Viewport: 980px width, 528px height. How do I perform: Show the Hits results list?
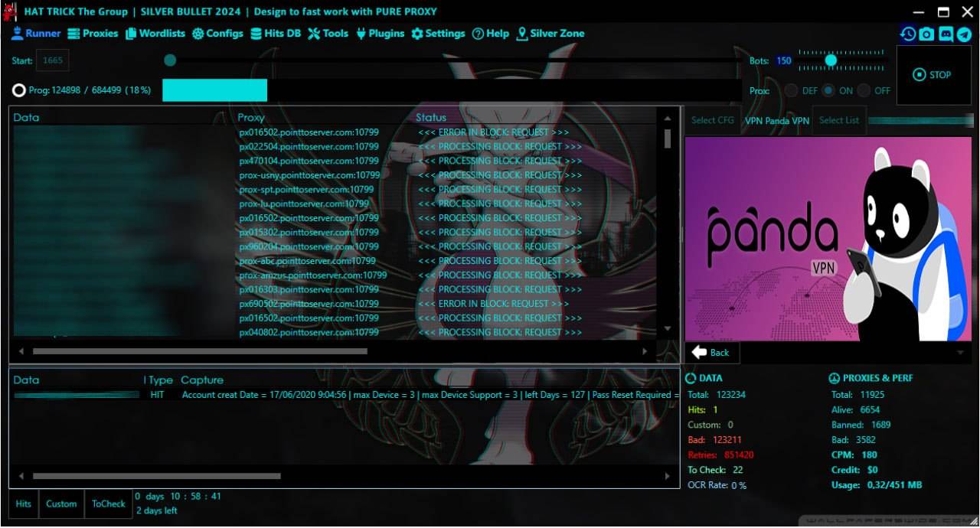[x=24, y=504]
